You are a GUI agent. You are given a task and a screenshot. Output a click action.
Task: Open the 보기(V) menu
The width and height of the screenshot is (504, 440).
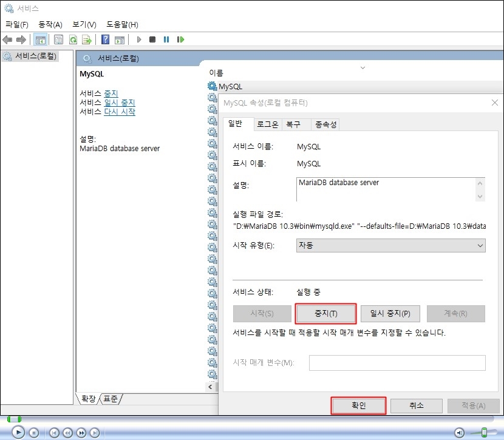pos(84,24)
